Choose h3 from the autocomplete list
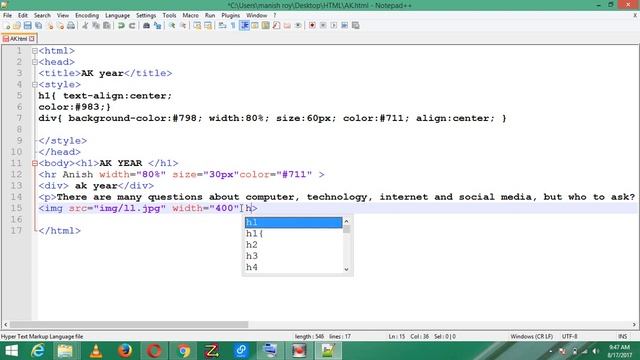This screenshot has height=360, width=640. (293, 256)
